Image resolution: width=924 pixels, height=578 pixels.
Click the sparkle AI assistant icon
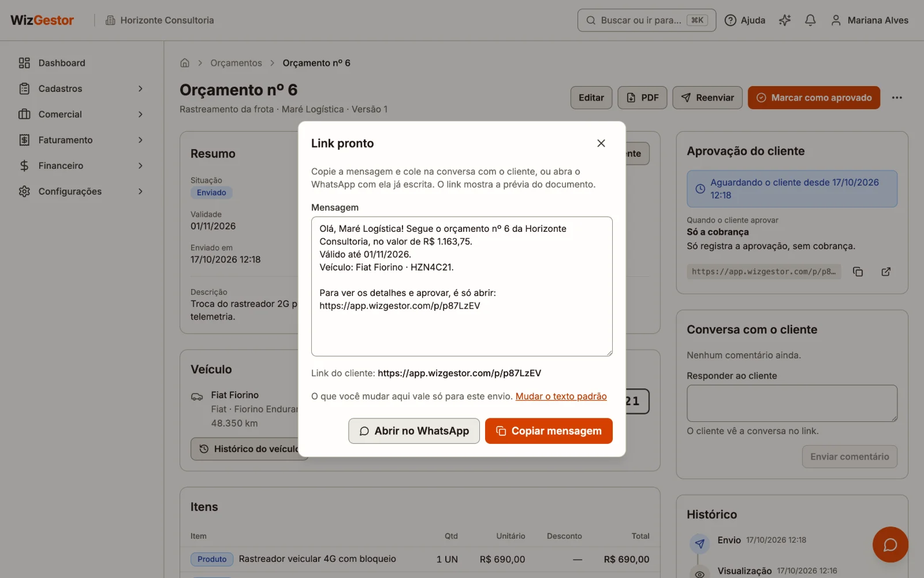tap(785, 20)
